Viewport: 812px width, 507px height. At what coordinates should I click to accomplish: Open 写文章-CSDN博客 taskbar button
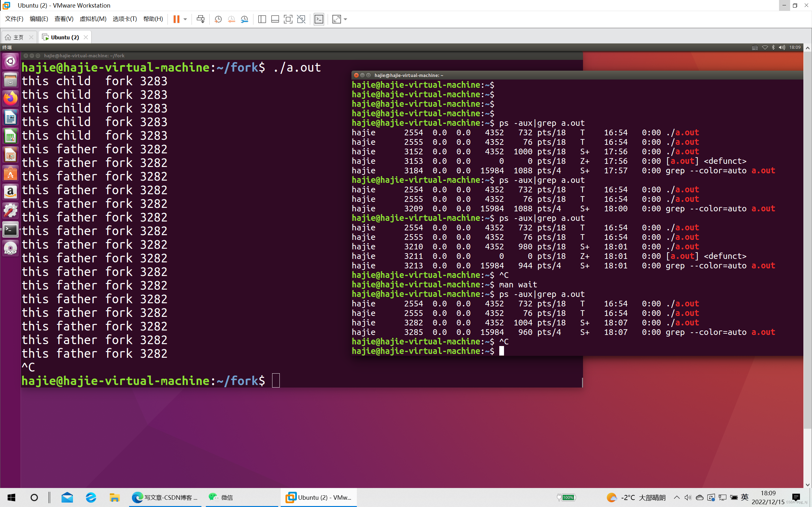point(165,497)
